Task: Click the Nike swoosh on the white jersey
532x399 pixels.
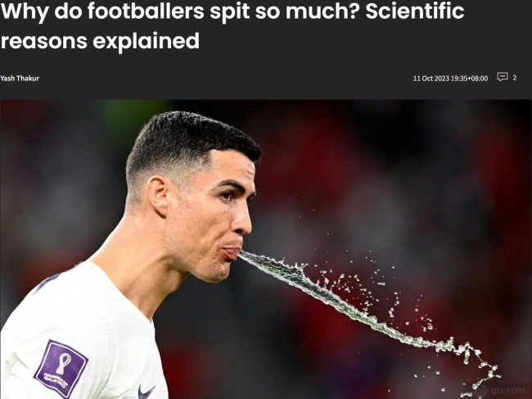Action: 147,392
